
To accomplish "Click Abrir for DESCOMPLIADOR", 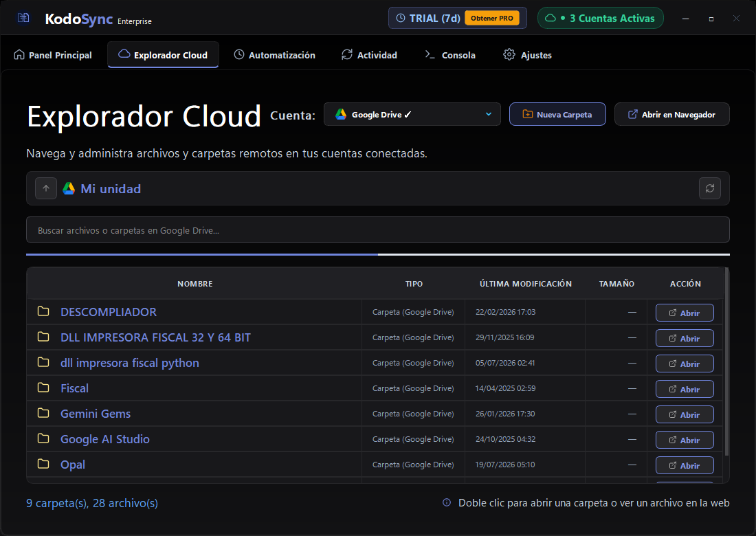I will 685,313.
